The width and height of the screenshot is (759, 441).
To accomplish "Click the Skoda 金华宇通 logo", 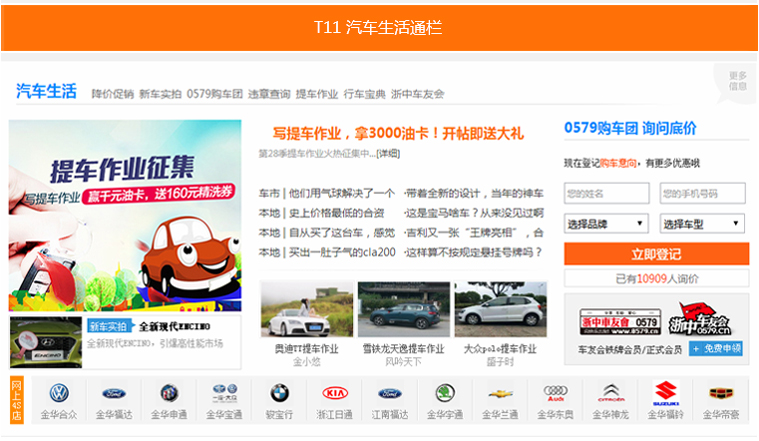I will coord(445,393).
